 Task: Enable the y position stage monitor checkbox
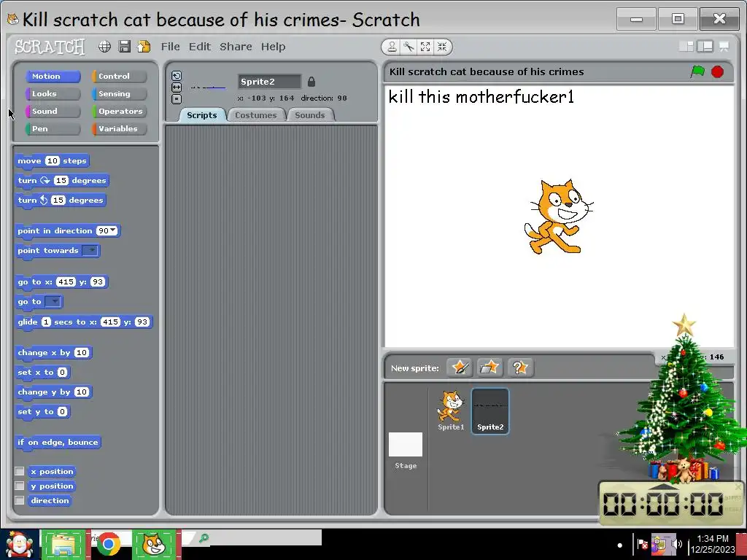point(20,486)
